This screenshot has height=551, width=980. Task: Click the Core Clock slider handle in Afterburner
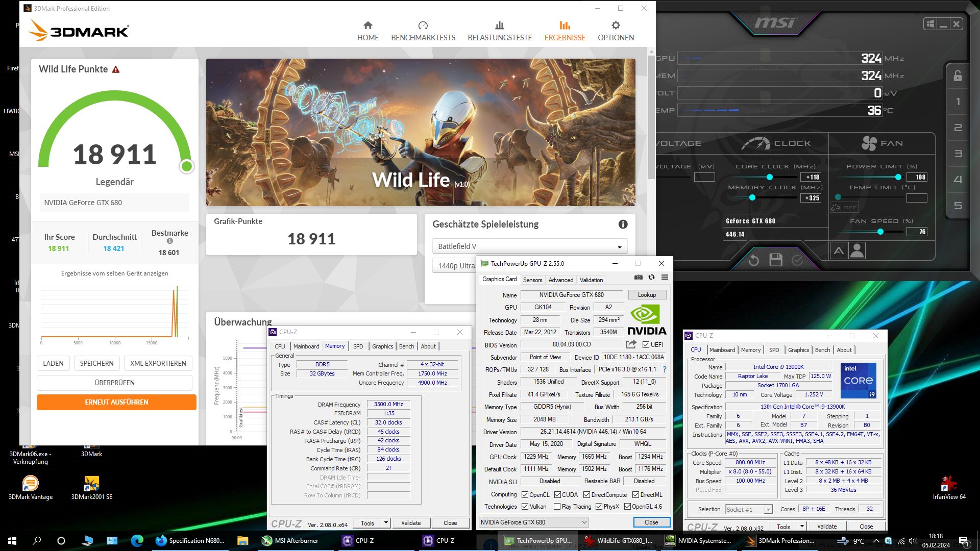click(x=769, y=177)
